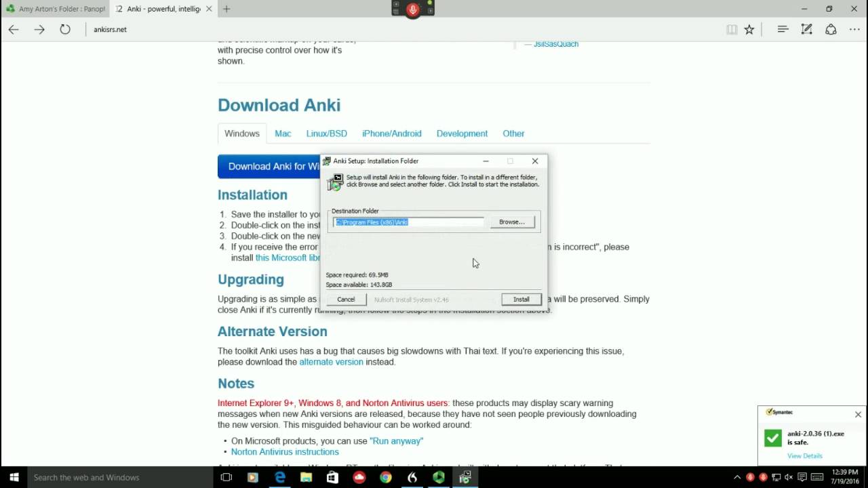The height and width of the screenshot is (488, 868).
Task: Open a new browser tab with plus
Action: [226, 9]
